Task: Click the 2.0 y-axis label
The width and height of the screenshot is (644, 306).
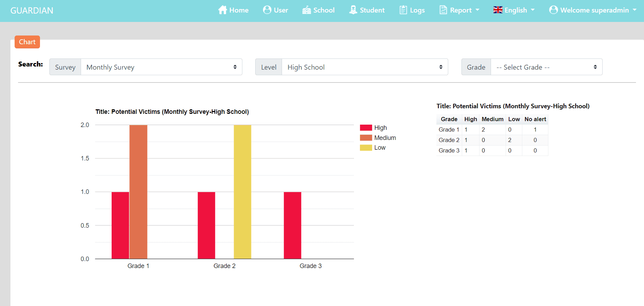Action: [85, 125]
